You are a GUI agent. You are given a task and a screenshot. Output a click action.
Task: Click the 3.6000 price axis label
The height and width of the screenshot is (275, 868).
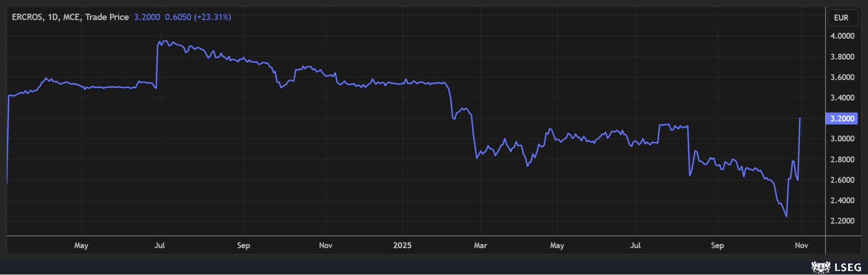point(842,77)
